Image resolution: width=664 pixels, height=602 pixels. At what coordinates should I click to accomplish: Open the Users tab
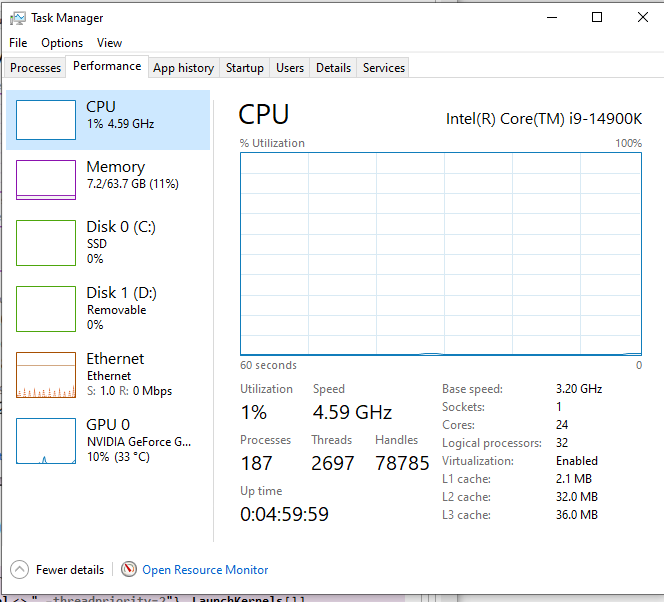290,68
